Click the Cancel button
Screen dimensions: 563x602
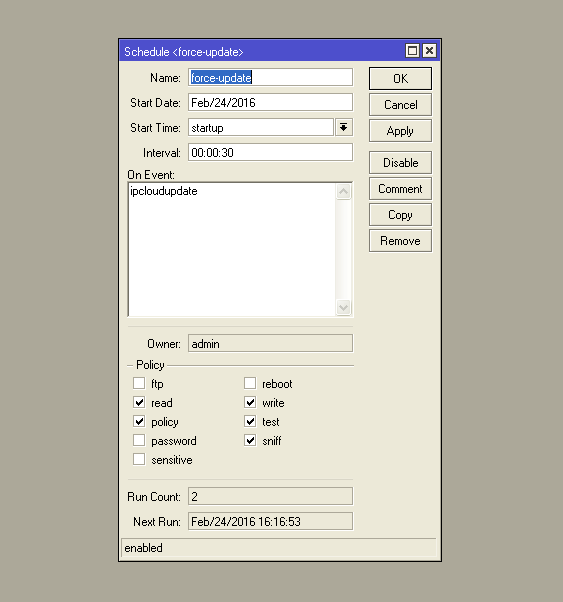[x=400, y=104]
